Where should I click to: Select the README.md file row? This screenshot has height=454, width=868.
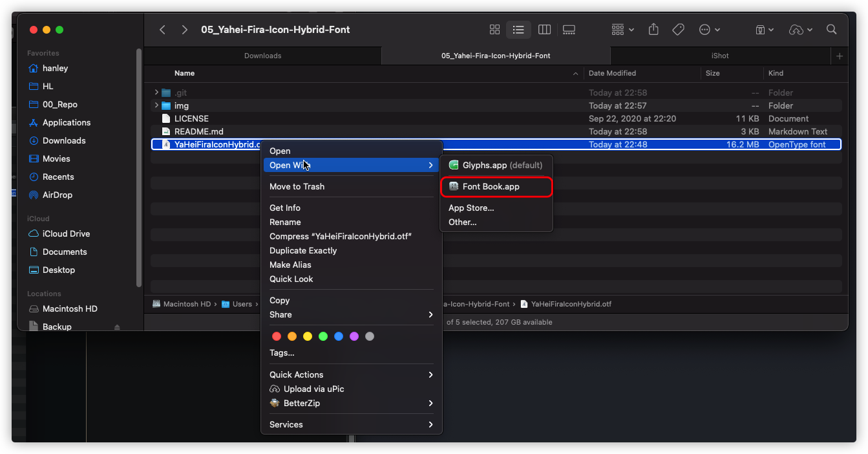point(496,131)
